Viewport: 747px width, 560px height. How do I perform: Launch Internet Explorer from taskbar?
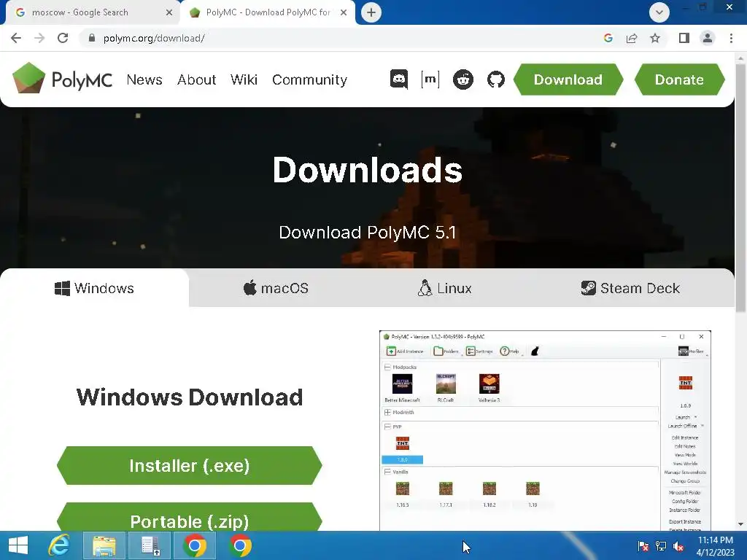pos(59,545)
